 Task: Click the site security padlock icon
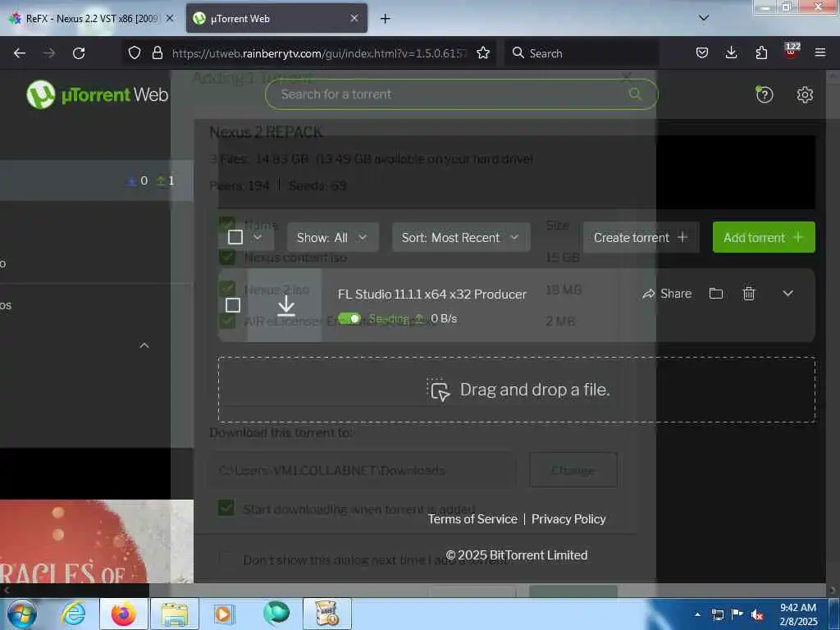(157, 53)
